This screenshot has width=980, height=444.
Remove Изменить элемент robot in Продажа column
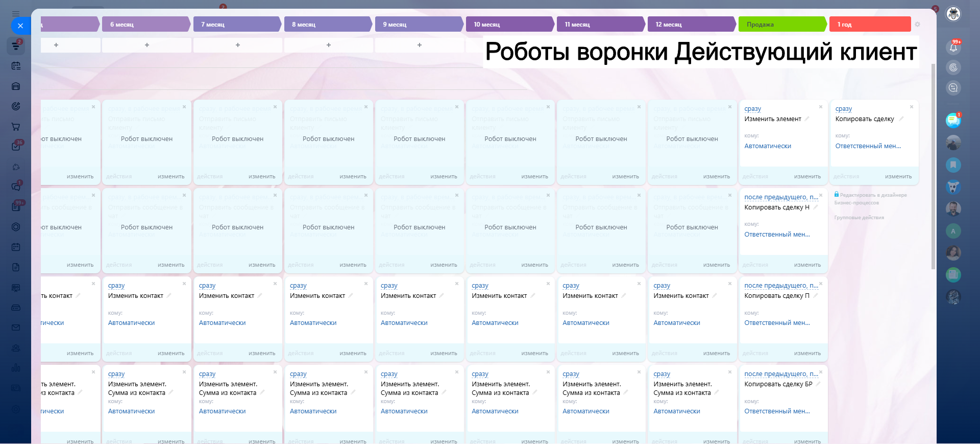820,107
